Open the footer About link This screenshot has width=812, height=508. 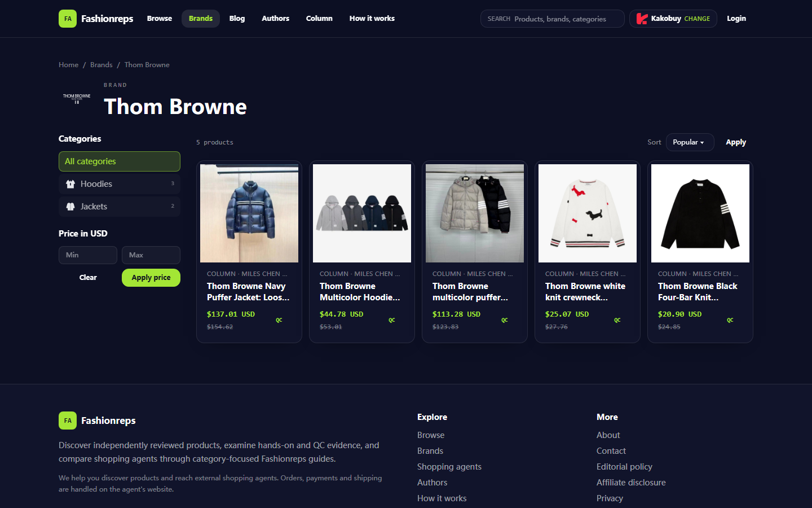(x=608, y=435)
